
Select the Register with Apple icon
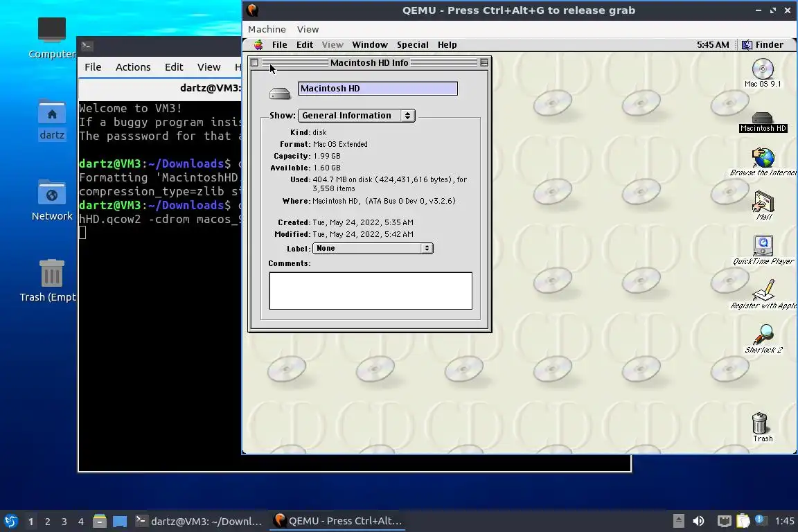763,290
